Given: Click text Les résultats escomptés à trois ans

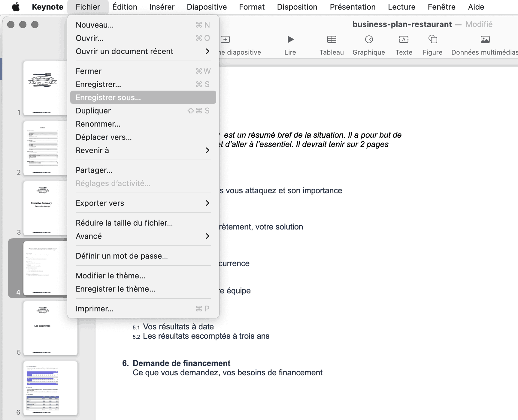Looking at the screenshot, I should point(206,336).
